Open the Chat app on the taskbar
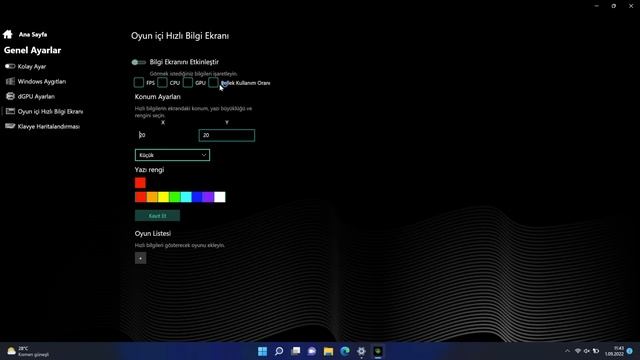 pyautogui.click(x=312, y=351)
